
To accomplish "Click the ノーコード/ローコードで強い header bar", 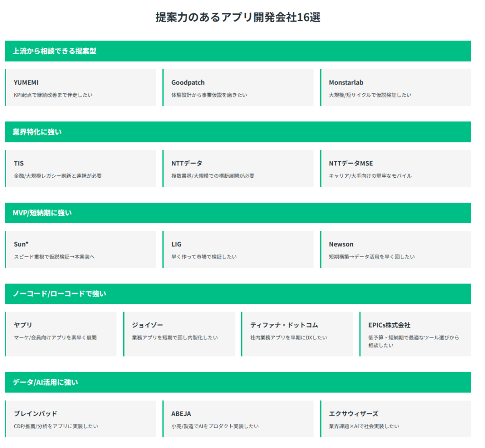I will tap(238, 294).
